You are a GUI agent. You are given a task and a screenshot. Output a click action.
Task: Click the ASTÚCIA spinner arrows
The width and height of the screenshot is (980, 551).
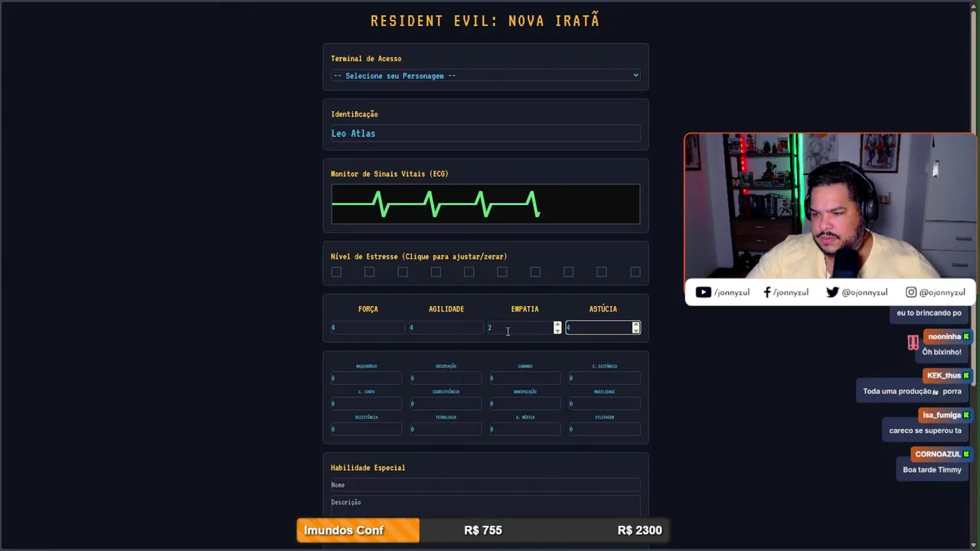pyautogui.click(x=635, y=328)
